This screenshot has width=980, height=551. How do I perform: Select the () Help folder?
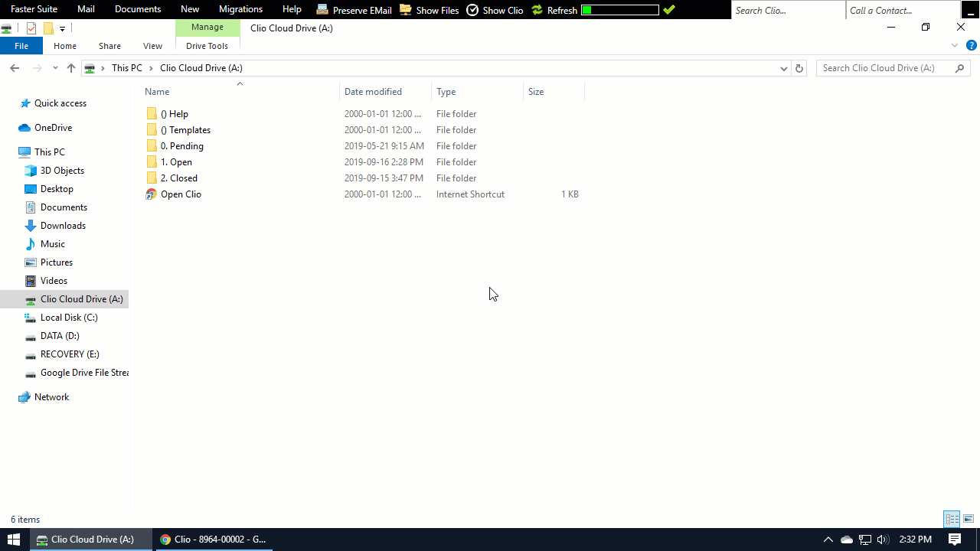[x=175, y=114]
